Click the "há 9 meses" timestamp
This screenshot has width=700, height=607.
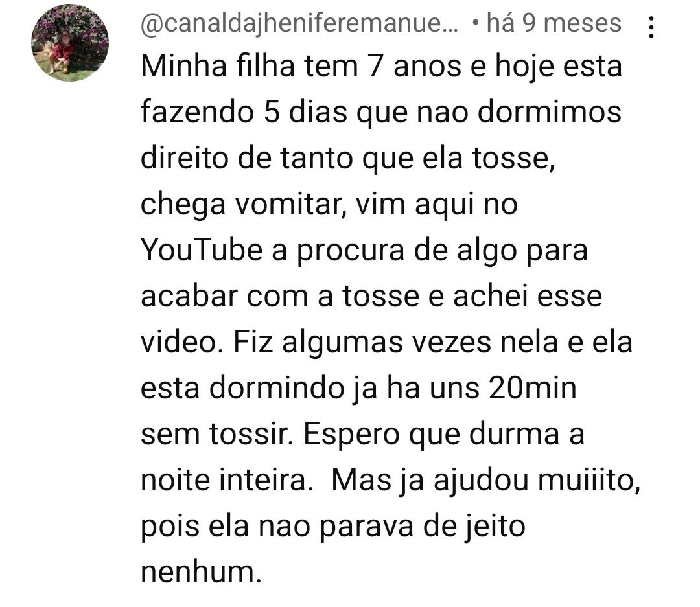[554, 23]
